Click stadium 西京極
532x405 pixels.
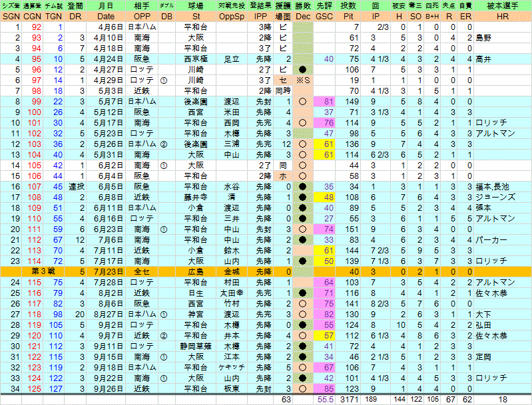click(x=196, y=59)
